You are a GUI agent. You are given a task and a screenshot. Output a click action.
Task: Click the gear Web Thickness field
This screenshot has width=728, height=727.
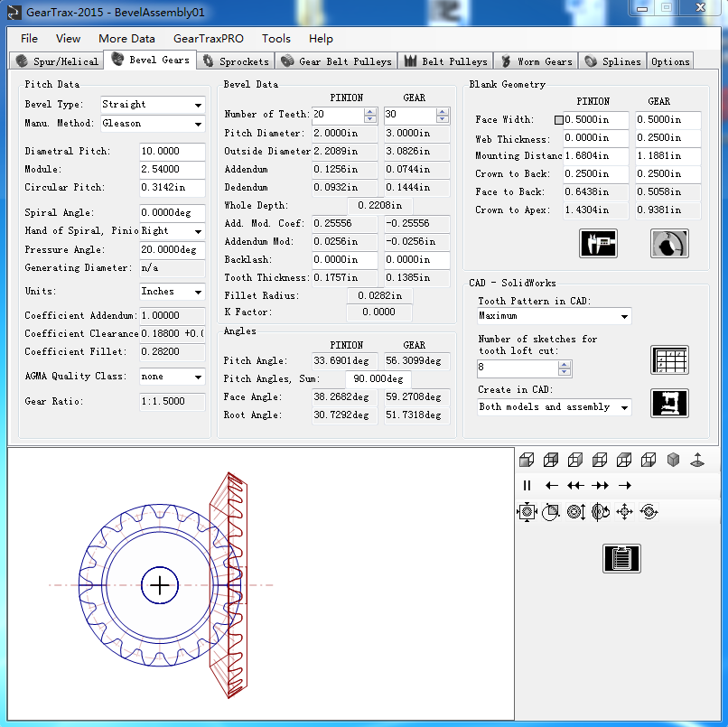pos(668,138)
